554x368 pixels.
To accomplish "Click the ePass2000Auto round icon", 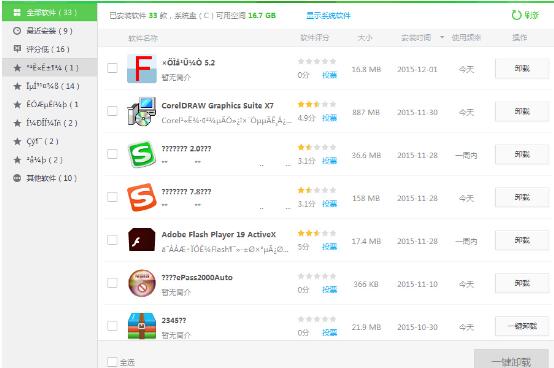I will [x=142, y=283].
